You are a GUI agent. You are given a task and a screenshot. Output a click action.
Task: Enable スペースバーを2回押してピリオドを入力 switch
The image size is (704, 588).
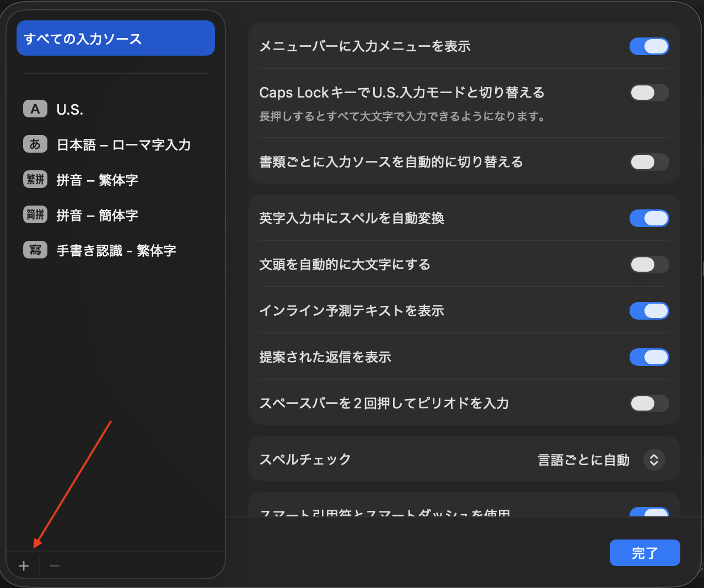649,403
